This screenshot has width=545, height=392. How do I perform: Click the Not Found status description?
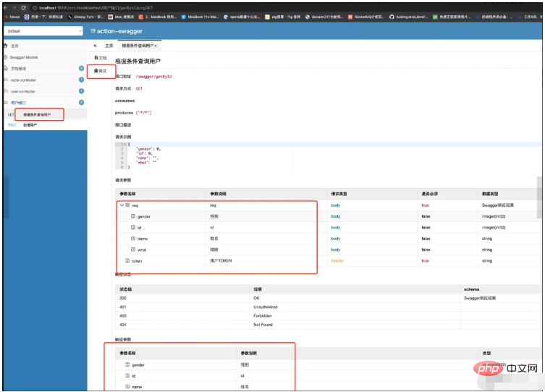[263, 325]
